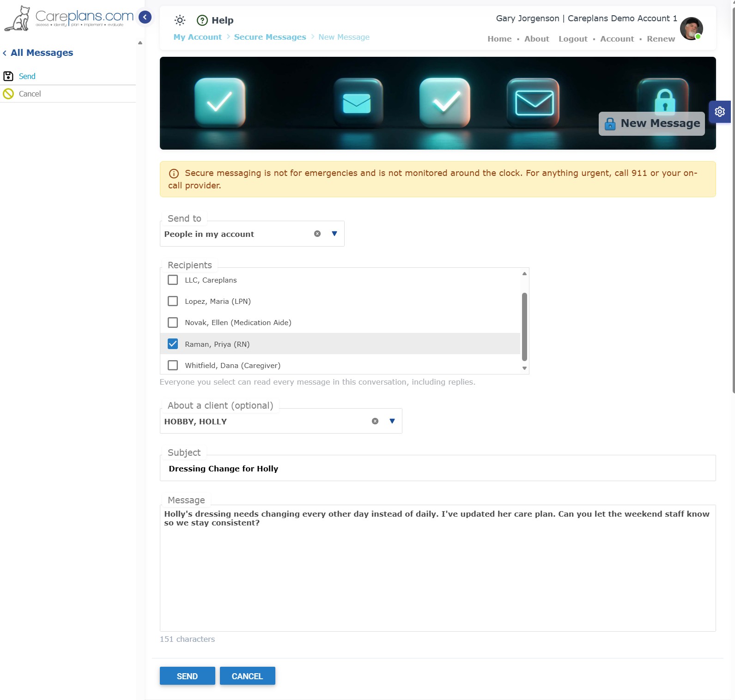Image resolution: width=735 pixels, height=700 pixels.
Task: Expand the About a client dropdown arrow
Action: click(x=392, y=421)
